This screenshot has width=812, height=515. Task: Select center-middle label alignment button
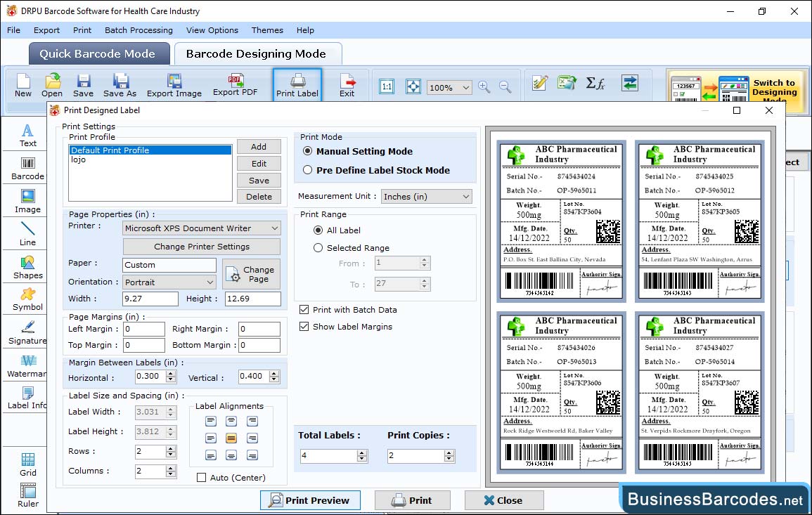pos(231,438)
